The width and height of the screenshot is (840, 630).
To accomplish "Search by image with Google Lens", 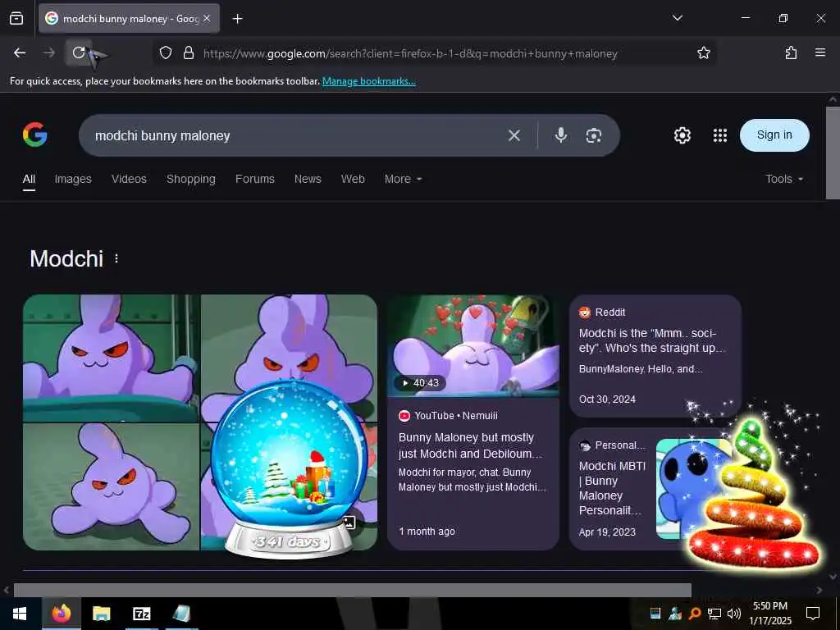I will point(594,135).
